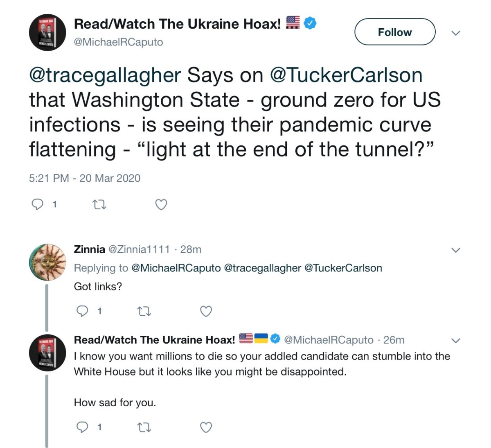Viewport: 491px width, 448px height.
Task: Like the main tweet with heart
Action: coord(161,204)
